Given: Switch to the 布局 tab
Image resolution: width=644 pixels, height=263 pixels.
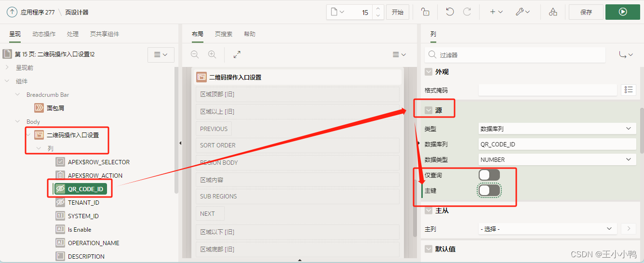Looking at the screenshot, I should pyautogui.click(x=198, y=34).
